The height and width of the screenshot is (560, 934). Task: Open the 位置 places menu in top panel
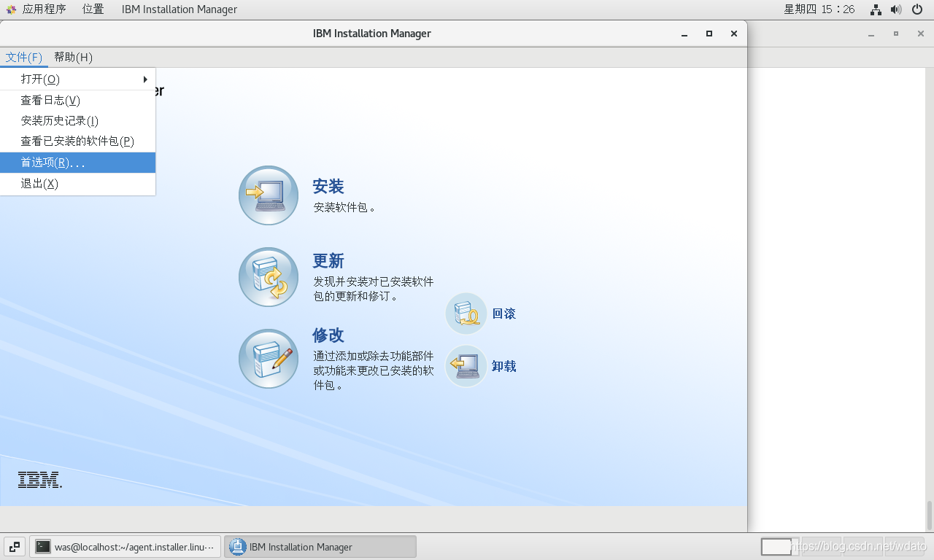coord(93,9)
